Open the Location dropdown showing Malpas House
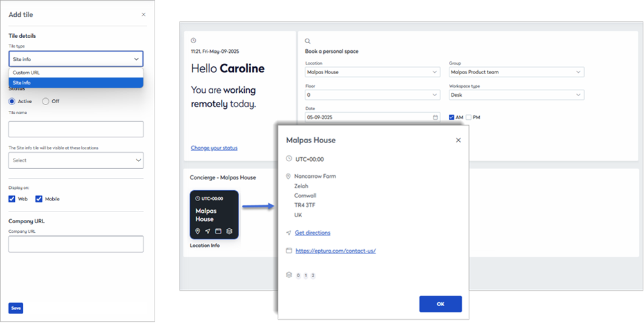Image resolution: width=644 pixels, height=323 pixels. click(x=372, y=72)
